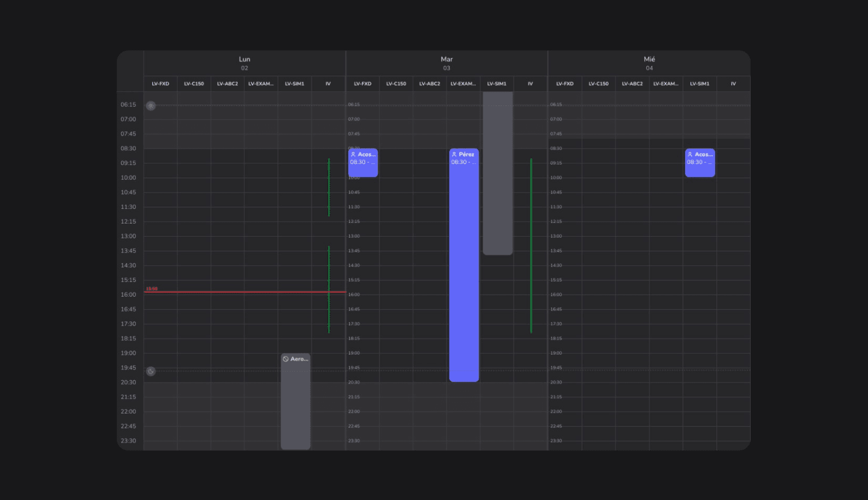The height and width of the screenshot is (500, 868).
Task: Select the Mié 04 day header
Action: pos(649,63)
